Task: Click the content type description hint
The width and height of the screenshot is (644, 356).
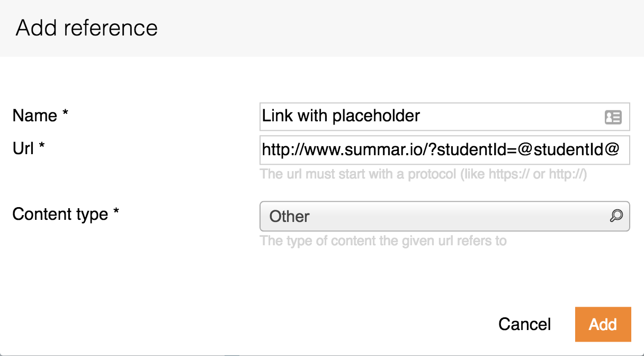Action: (383, 241)
